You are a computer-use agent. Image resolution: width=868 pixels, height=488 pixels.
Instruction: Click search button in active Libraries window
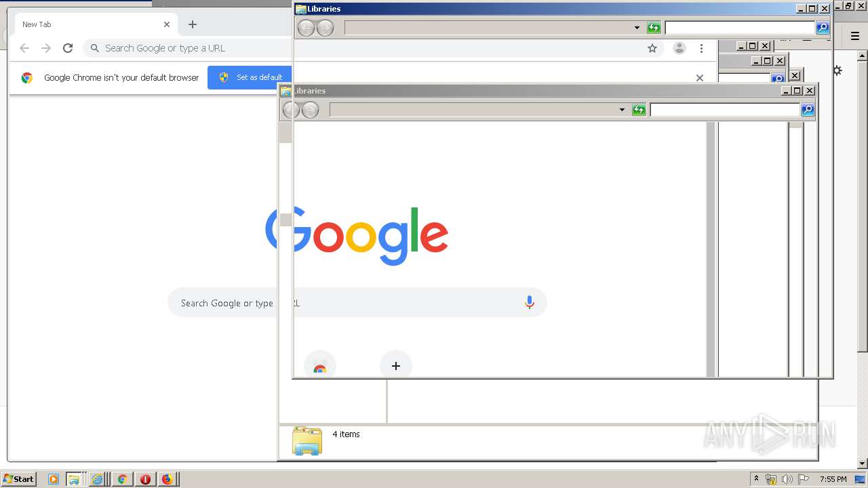pos(823,28)
